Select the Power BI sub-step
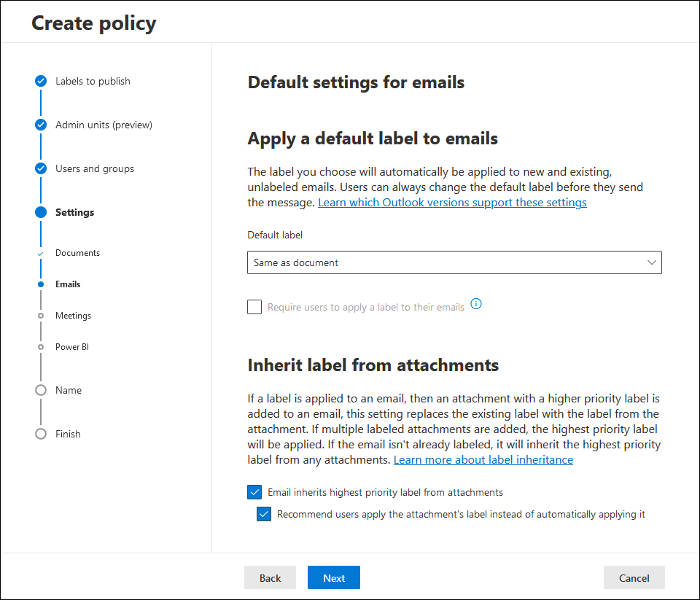The width and height of the screenshot is (700, 600). coord(72,347)
